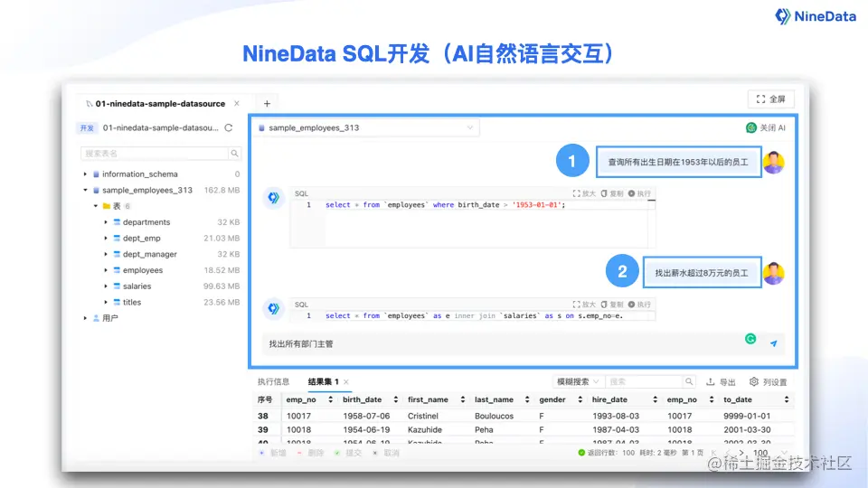Collapse the 表 folder node
The height and width of the screenshot is (488, 868).
96,206
